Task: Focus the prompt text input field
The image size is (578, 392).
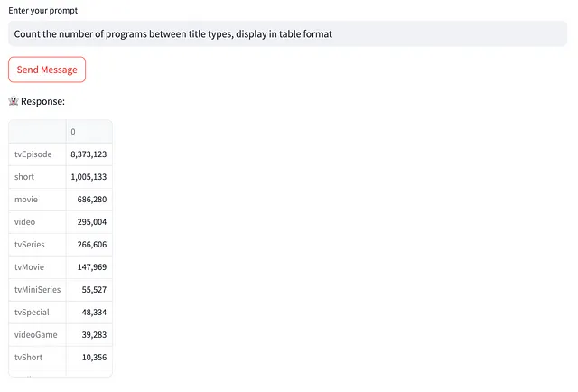Action: coord(287,34)
